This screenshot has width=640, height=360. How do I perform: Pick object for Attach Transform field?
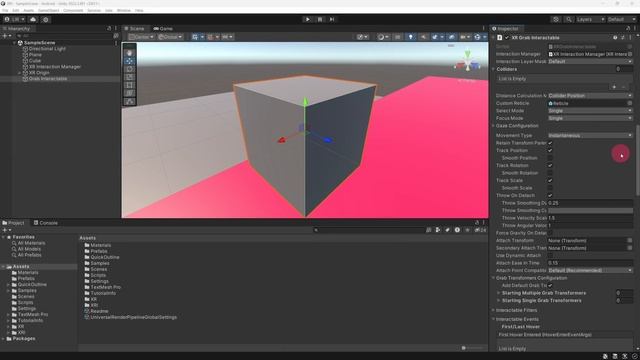tap(630, 240)
